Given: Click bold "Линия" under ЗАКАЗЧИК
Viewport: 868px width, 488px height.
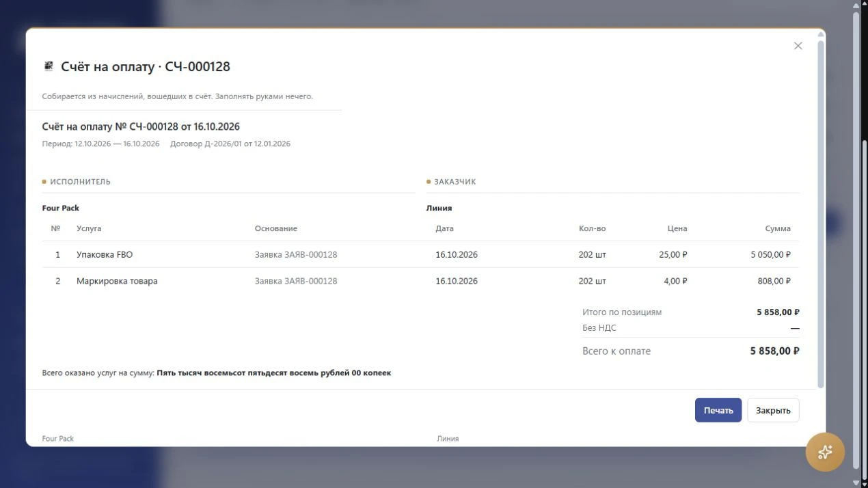Looking at the screenshot, I should tap(439, 208).
